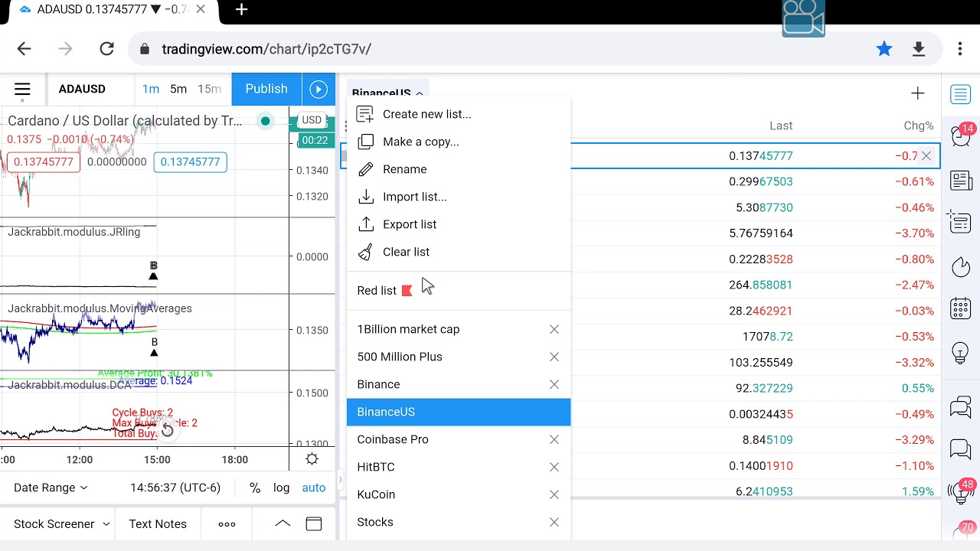Open Ideas Stream icon with badge 48
The width and height of the screenshot is (980, 551).
(x=960, y=491)
